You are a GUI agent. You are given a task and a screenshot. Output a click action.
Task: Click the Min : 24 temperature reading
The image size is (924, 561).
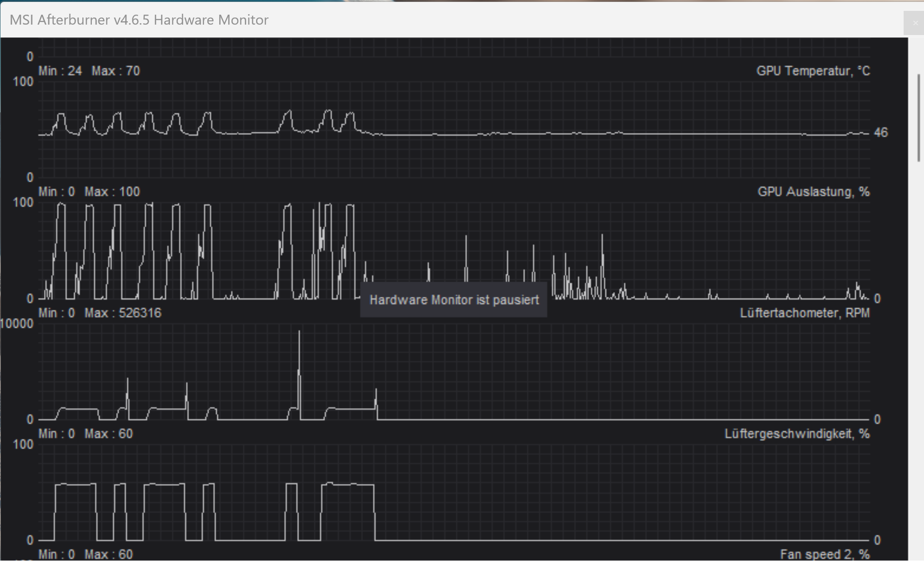[60, 71]
